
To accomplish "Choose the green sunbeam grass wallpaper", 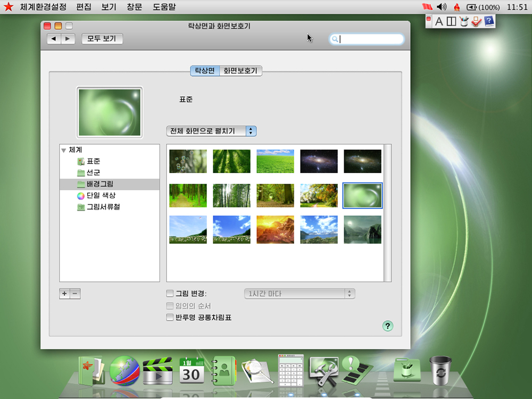I will tap(232, 161).
